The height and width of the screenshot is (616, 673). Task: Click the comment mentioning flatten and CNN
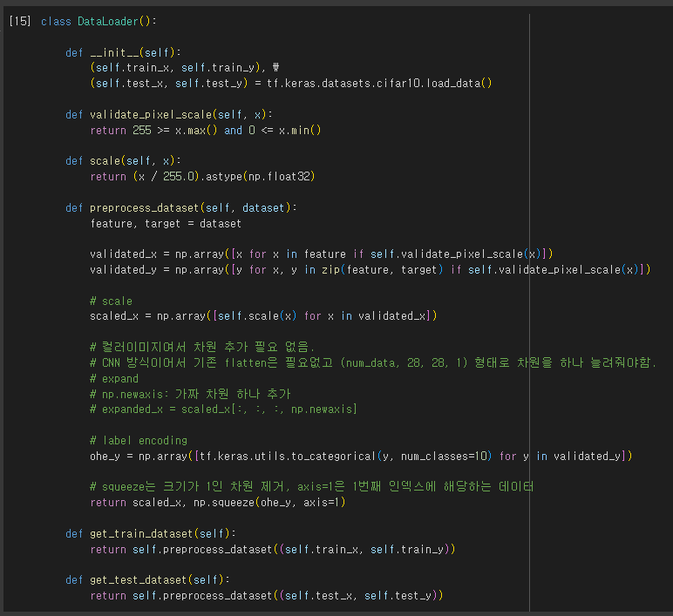tap(372, 362)
